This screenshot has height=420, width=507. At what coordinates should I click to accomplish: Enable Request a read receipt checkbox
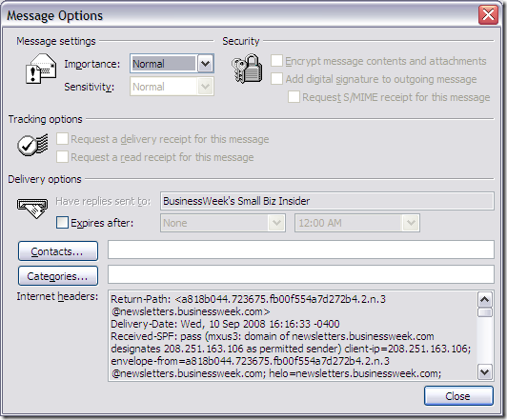click(x=62, y=157)
